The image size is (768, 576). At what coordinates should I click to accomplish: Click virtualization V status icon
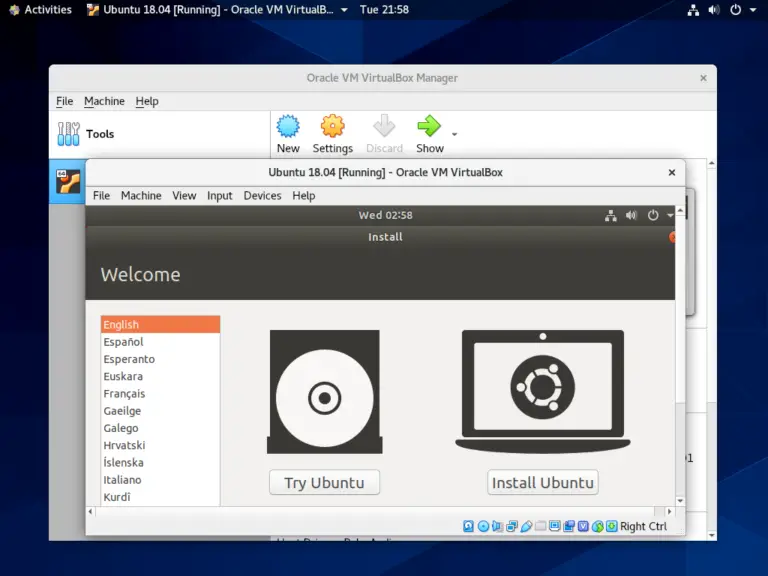point(583,526)
